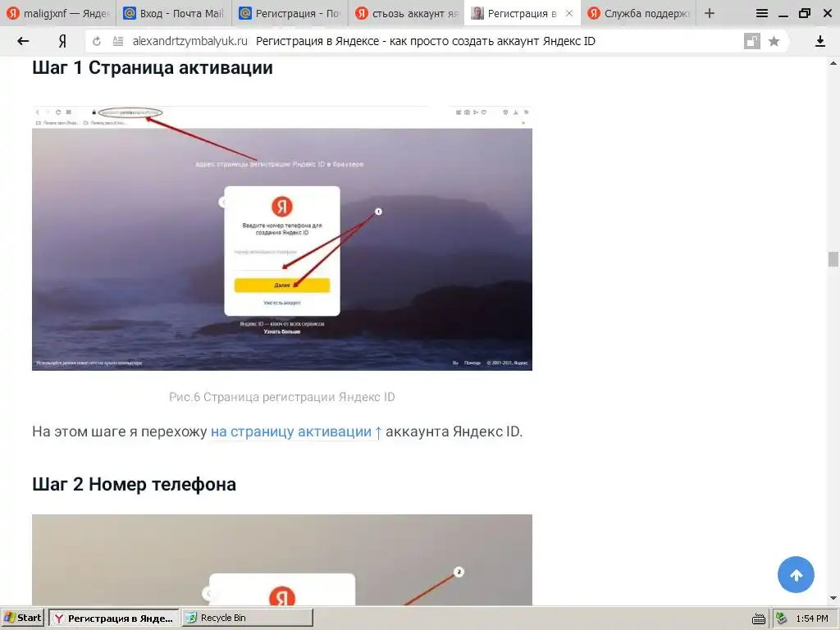Open the Рис.6 registration page screenshot image
The image size is (840, 630).
click(282, 239)
